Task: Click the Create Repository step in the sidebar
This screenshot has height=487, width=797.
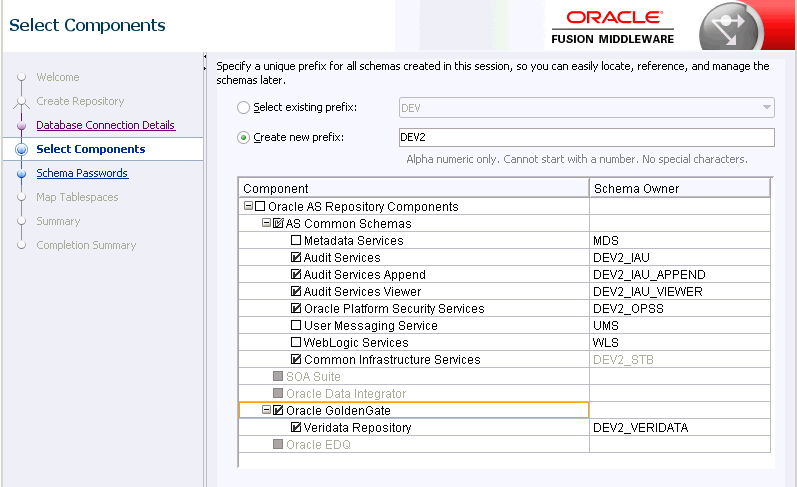Action: click(80, 101)
